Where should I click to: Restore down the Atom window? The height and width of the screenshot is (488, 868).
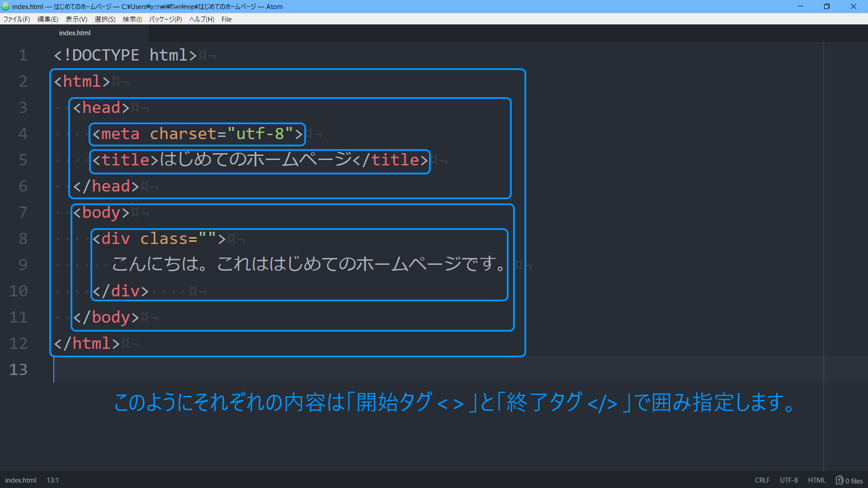click(827, 6)
